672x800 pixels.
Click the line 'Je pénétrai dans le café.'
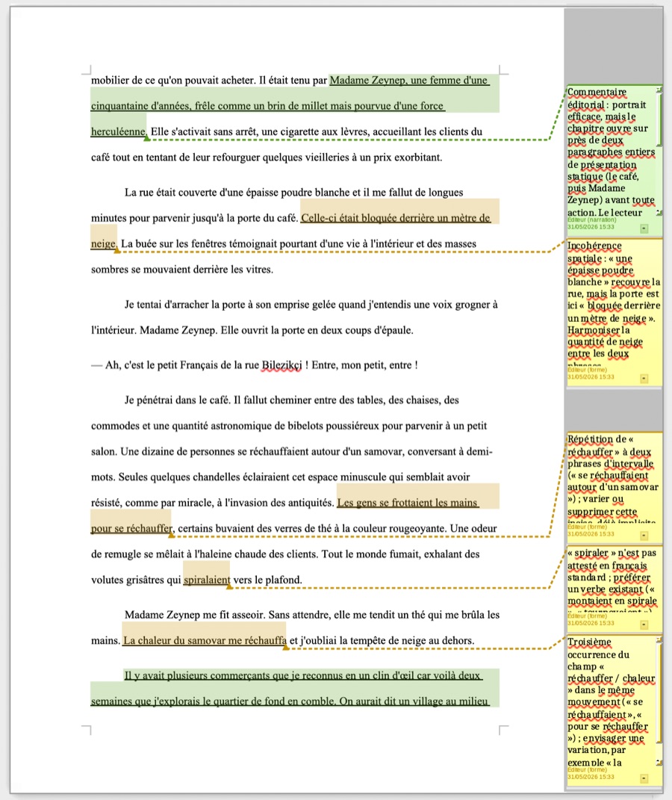[292, 400]
